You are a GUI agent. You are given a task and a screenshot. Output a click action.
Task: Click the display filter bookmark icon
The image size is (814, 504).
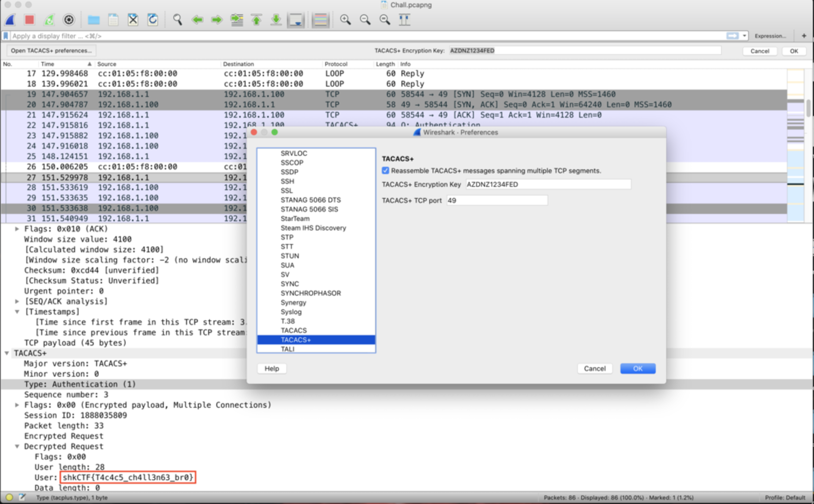pyautogui.click(x=6, y=36)
